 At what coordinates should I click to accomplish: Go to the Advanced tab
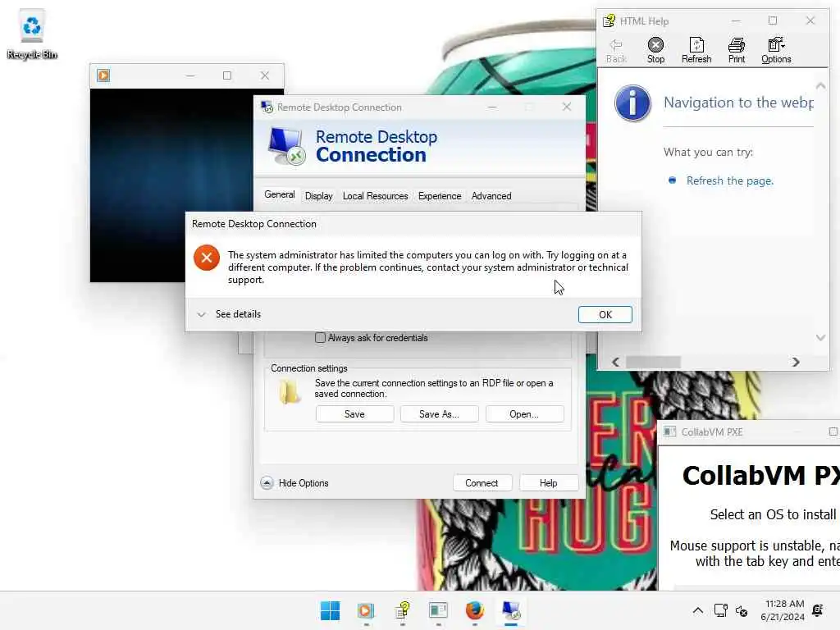491,196
